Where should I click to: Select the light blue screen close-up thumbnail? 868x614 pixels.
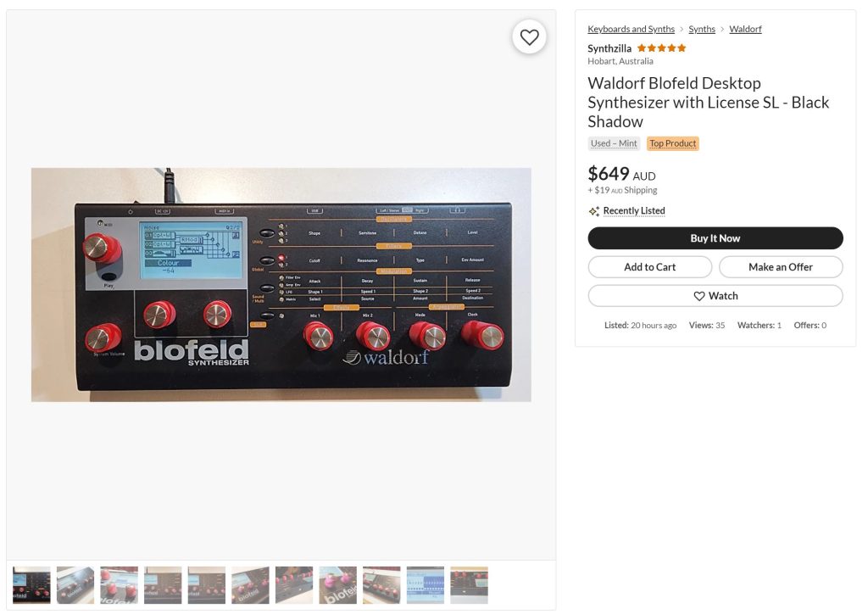coord(426,584)
